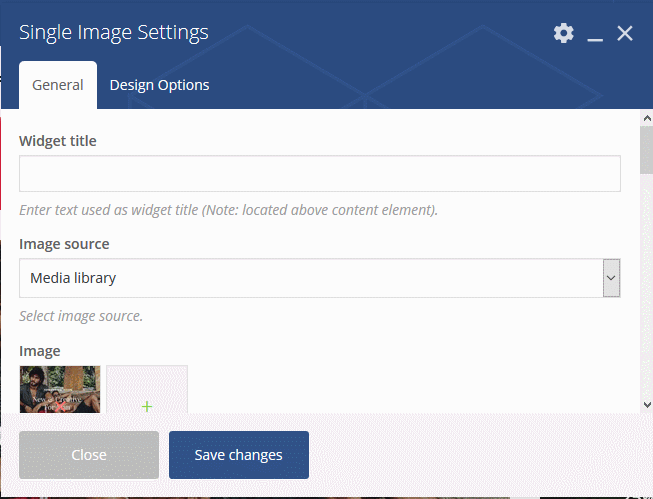Expand the Image source chevron arrow
Screen dimensions: 653x499
tap(611, 278)
